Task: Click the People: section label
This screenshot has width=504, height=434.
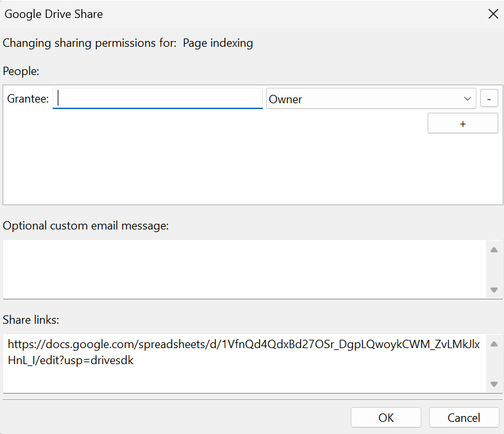Action: (21, 71)
